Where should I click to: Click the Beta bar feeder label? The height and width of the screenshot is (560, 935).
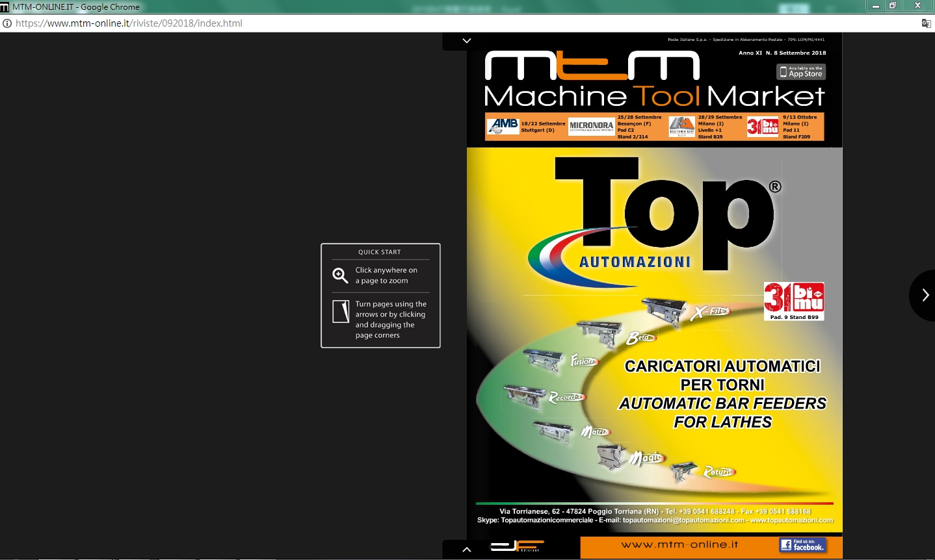(641, 338)
